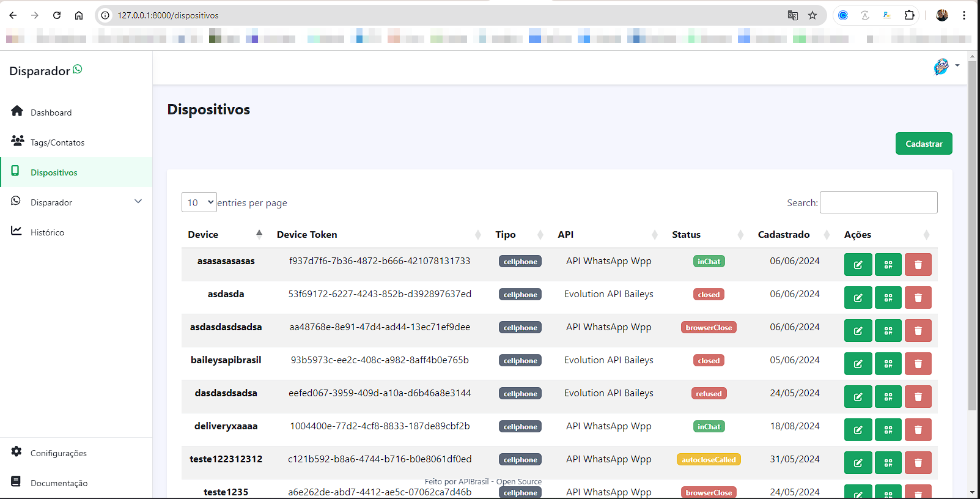The image size is (980, 499).
Task: Click the Evolution API Baileys cell for dasdasdsadsa
Action: tap(609, 393)
